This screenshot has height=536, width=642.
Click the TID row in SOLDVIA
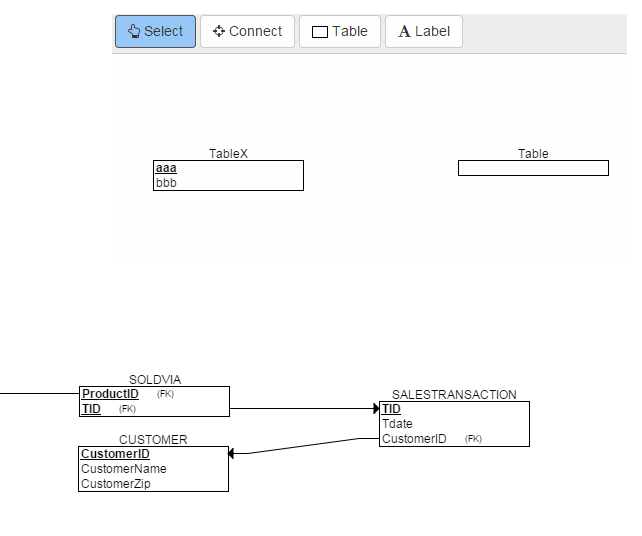tap(91, 409)
